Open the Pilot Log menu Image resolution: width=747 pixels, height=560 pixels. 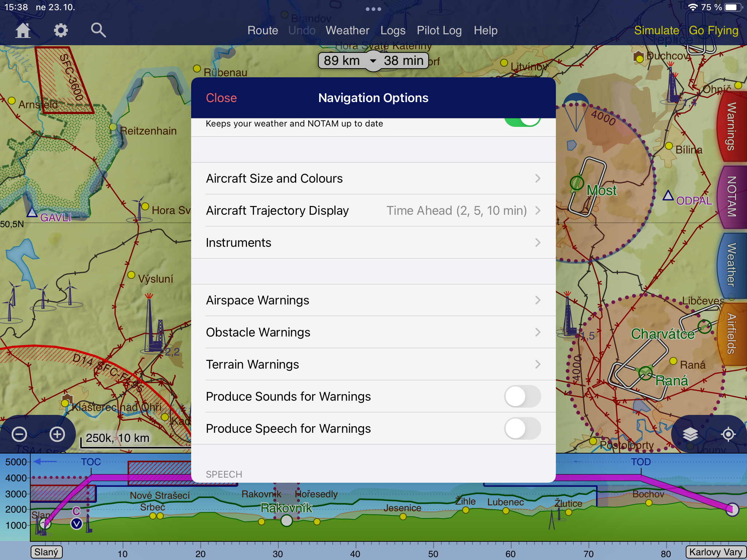(x=439, y=30)
